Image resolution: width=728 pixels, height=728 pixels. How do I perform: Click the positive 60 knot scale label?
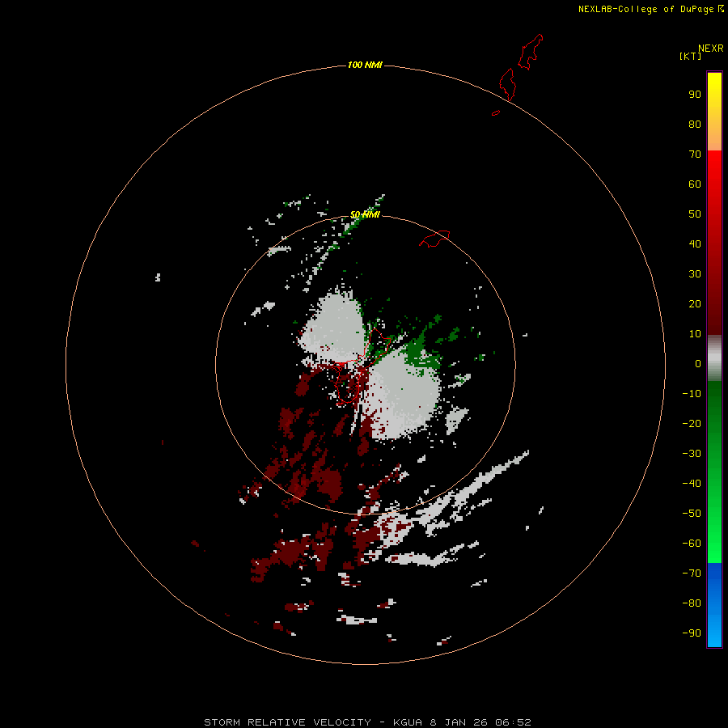[x=695, y=184]
